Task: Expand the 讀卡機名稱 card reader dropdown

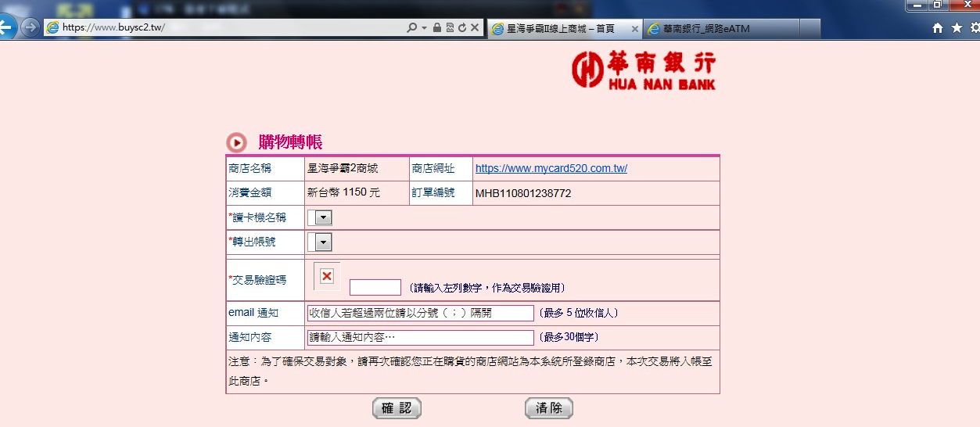Action: [x=323, y=217]
